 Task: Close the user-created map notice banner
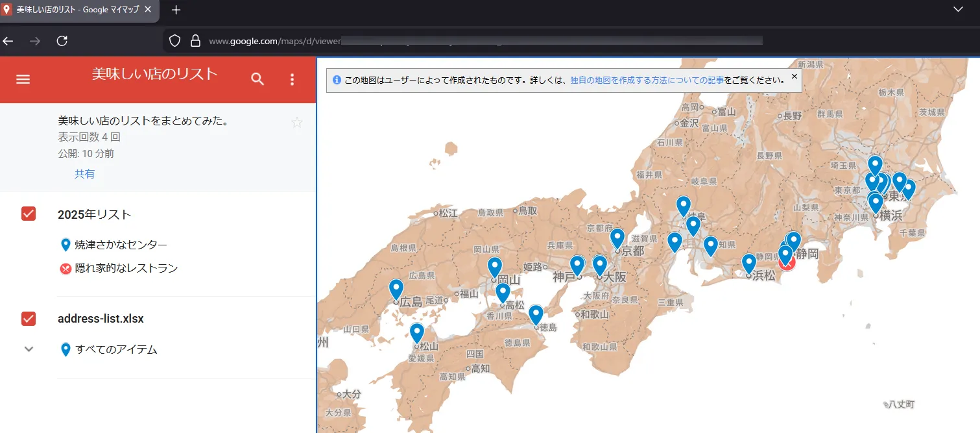point(795,77)
